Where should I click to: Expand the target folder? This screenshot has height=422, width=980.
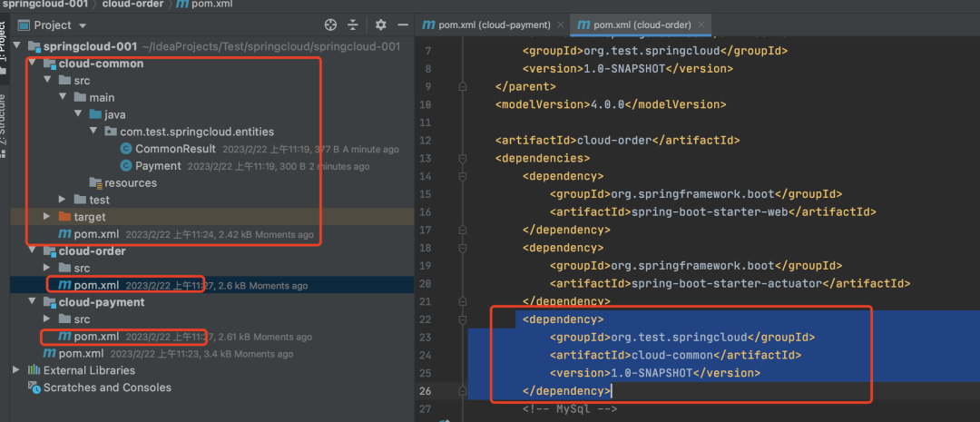(x=47, y=216)
